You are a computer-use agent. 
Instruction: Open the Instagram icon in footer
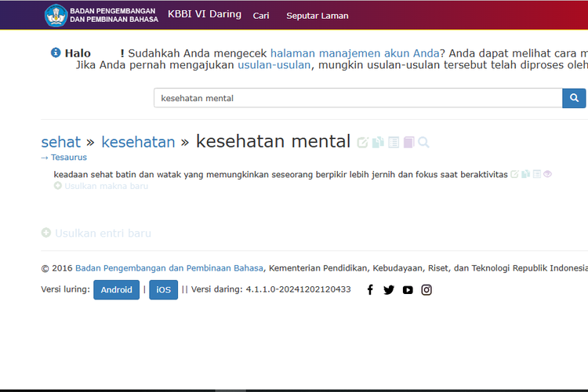click(x=426, y=290)
